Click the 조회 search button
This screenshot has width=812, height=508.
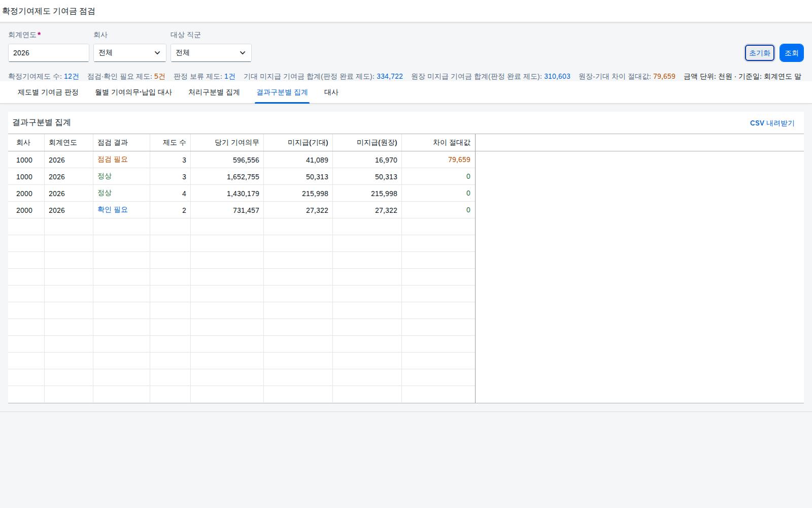click(x=792, y=53)
